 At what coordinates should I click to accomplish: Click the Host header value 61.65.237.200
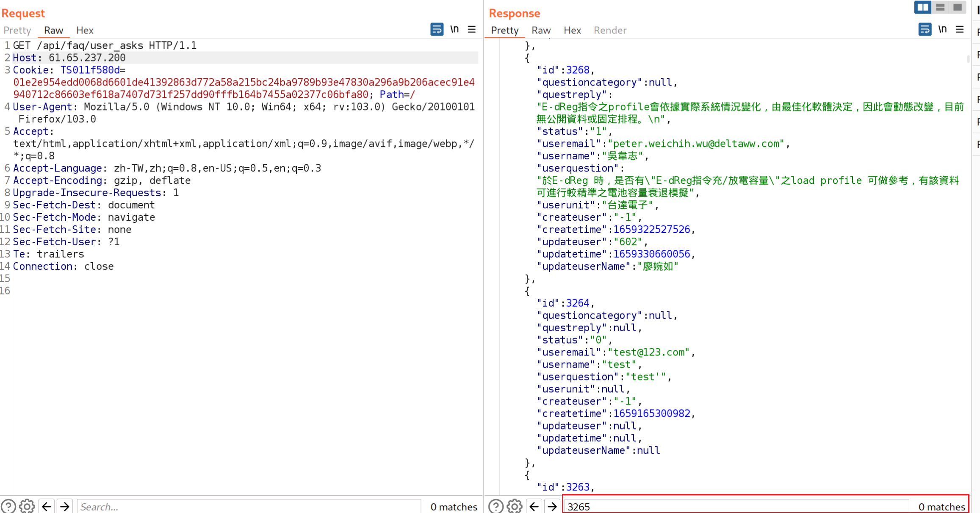(x=87, y=58)
